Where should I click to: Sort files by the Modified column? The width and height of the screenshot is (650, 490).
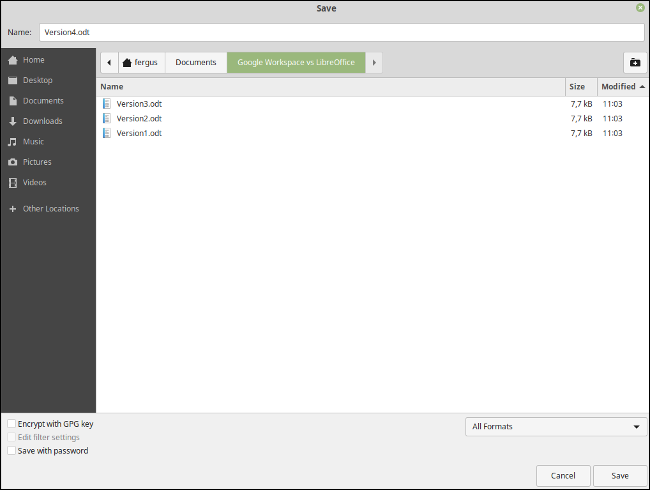[x=620, y=87]
